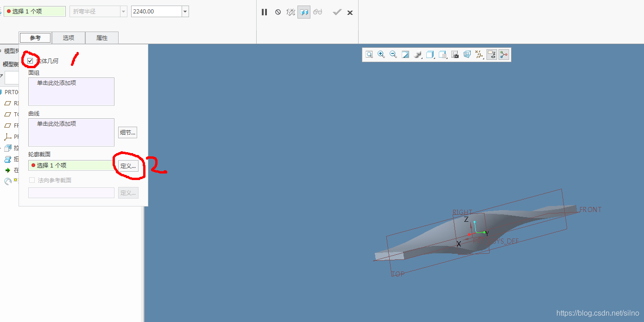This screenshot has width=644, height=322.
Task: Click the 面组 collector box
Action: 71,91
